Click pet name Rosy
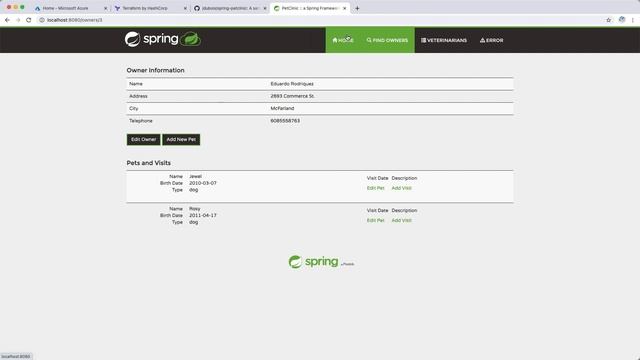Image resolution: width=640 pixels, height=360 pixels. tap(194, 209)
